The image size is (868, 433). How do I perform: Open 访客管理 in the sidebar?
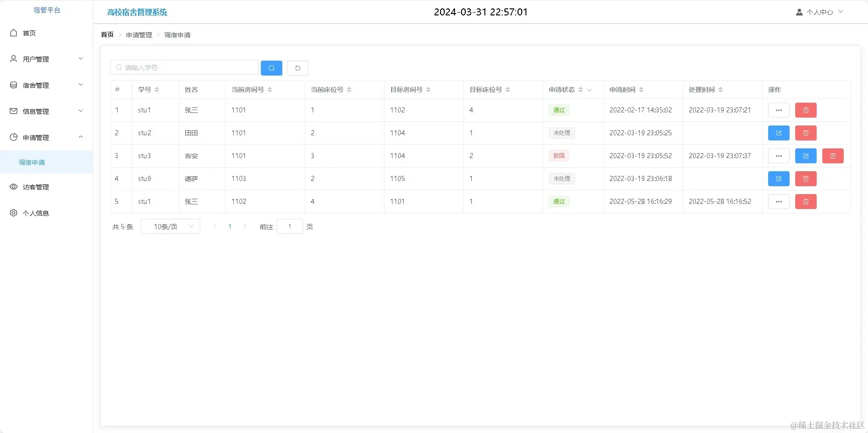point(36,187)
